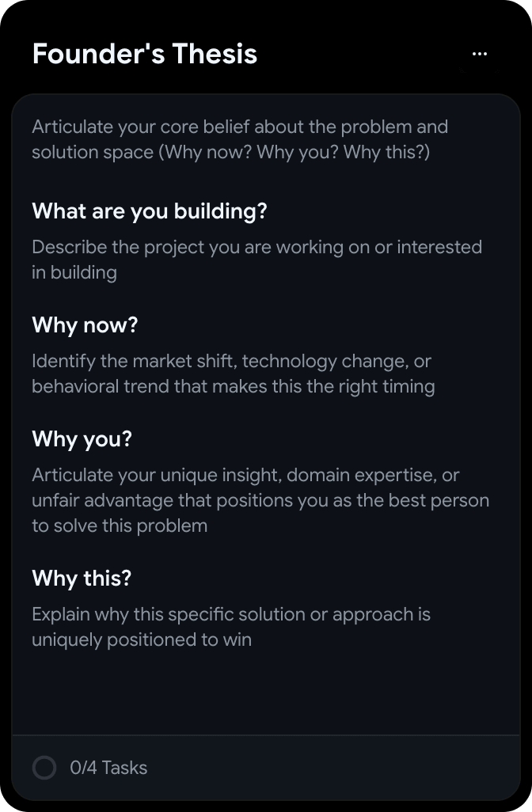
Task: Click the Describe the project prompt text
Action: click(x=256, y=260)
